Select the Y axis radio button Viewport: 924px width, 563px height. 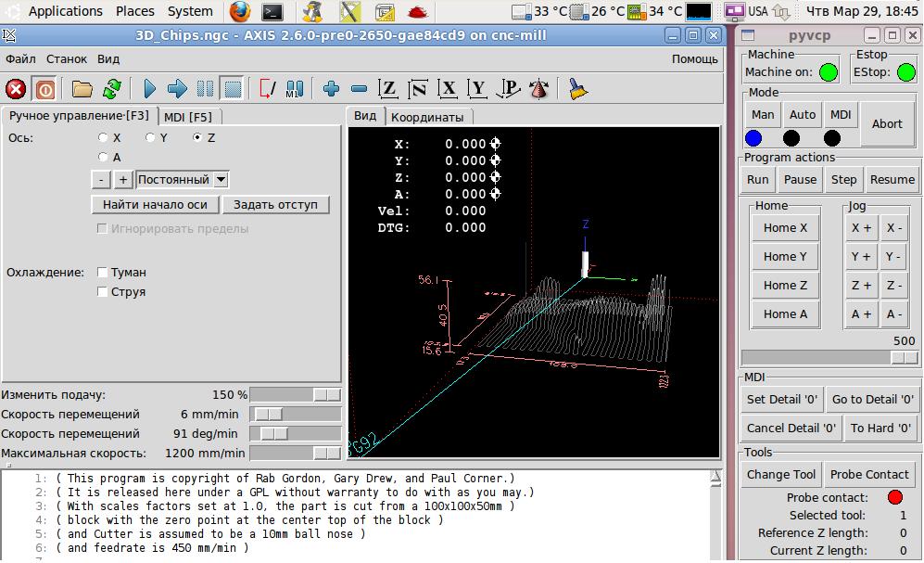[x=150, y=137]
